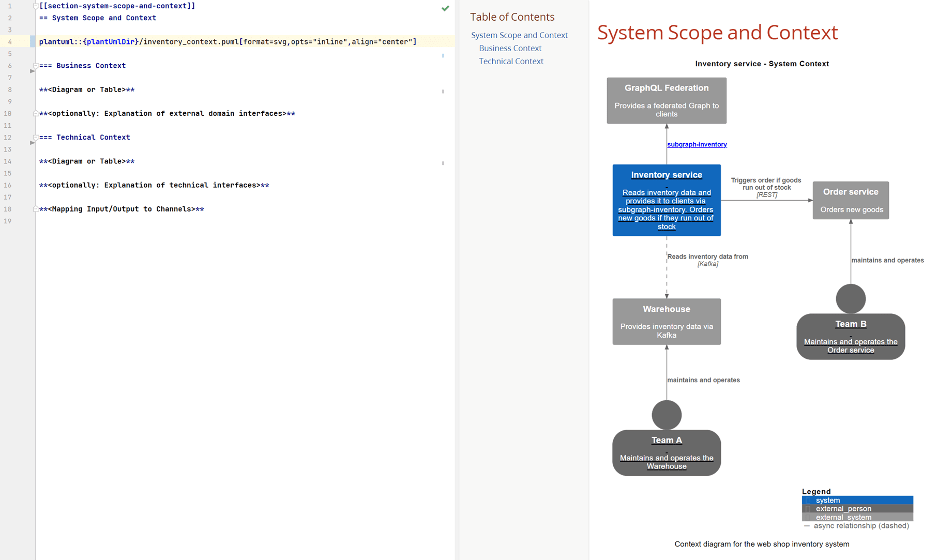Place cursor on the plantuml macro line

(228, 42)
